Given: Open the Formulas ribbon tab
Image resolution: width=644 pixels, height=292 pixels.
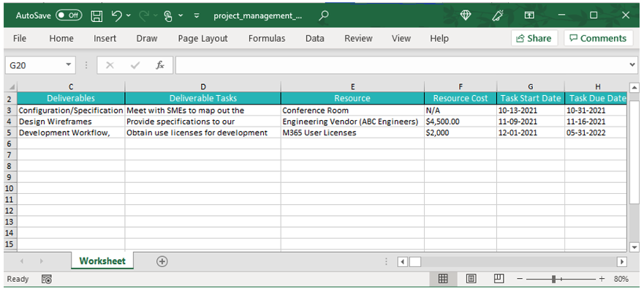Looking at the screenshot, I should click(267, 39).
